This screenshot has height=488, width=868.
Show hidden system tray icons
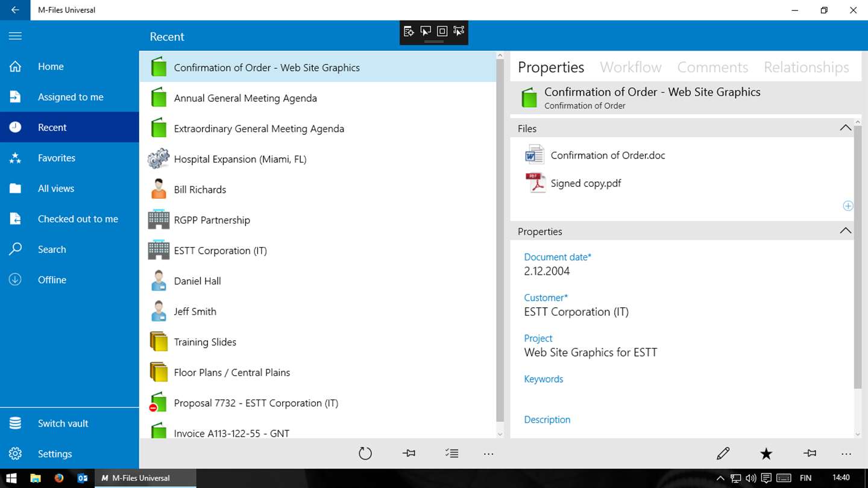(720, 478)
